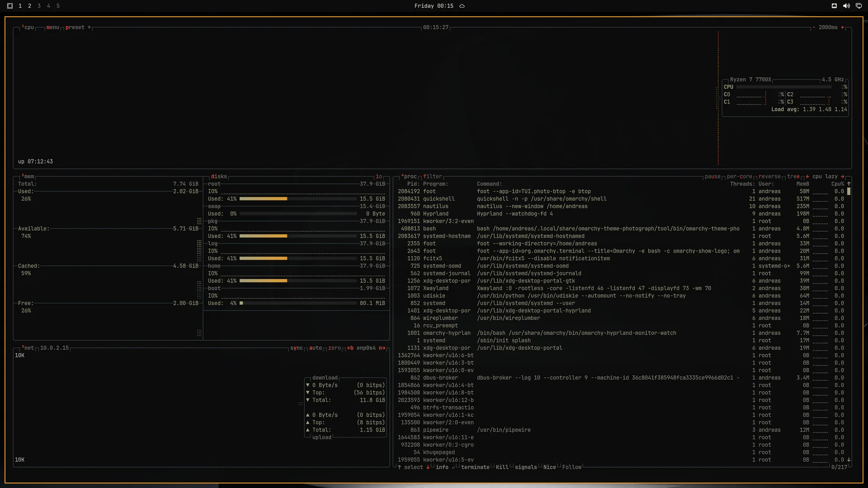The width and height of the screenshot is (868, 488).
Task: Click the plus to increase update interval
Action: (x=842, y=28)
